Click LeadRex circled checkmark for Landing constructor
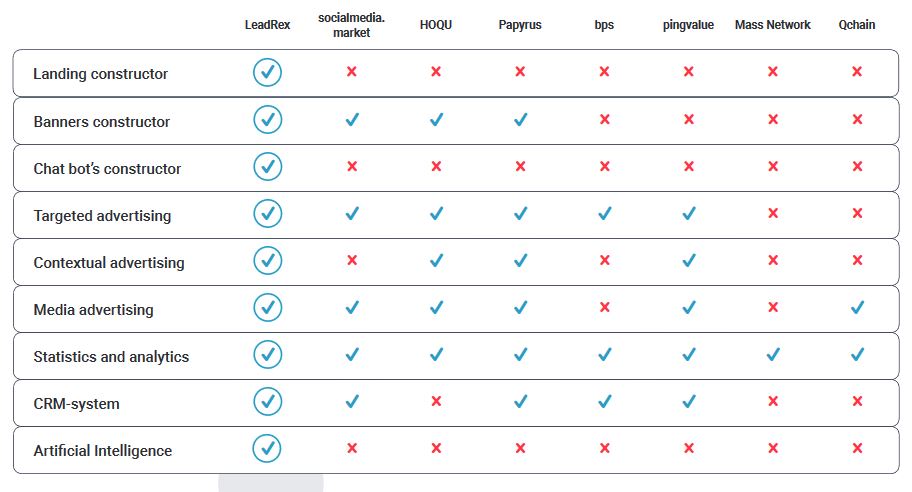 (268, 73)
